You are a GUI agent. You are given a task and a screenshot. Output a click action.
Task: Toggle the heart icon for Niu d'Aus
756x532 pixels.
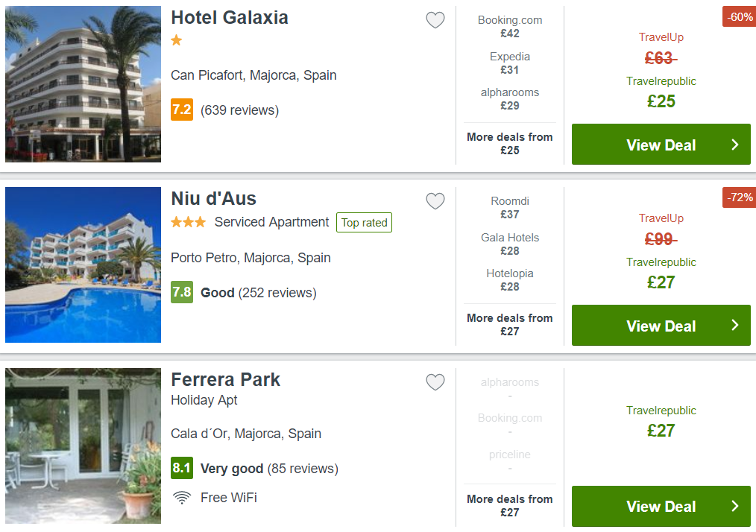(x=435, y=201)
